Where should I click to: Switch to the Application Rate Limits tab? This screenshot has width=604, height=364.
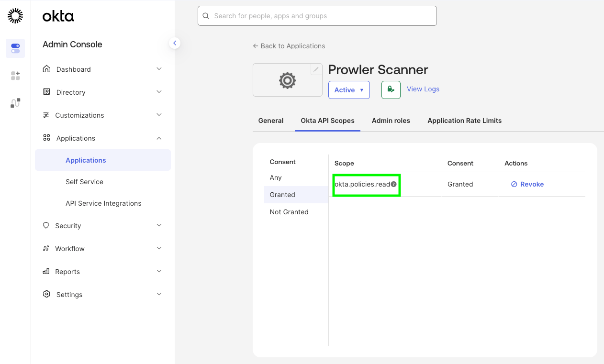click(x=465, y=121)
